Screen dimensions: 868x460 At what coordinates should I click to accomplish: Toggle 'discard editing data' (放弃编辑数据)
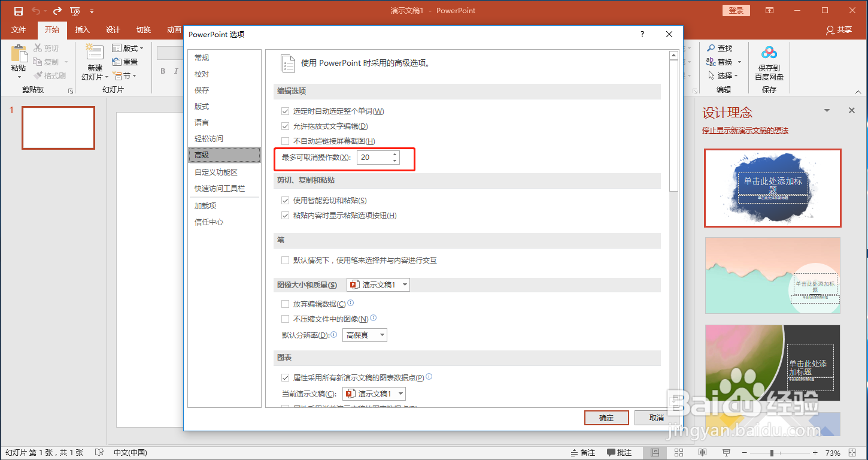pyautogui.click(x=286, y=304)
